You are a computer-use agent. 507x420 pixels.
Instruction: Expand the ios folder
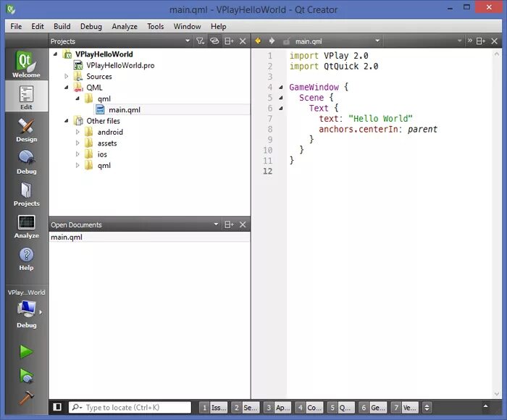tap(77, 154)
